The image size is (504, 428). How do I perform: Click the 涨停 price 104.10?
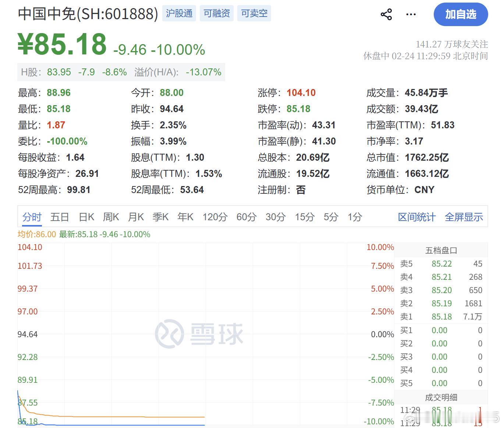pos(301,93)
